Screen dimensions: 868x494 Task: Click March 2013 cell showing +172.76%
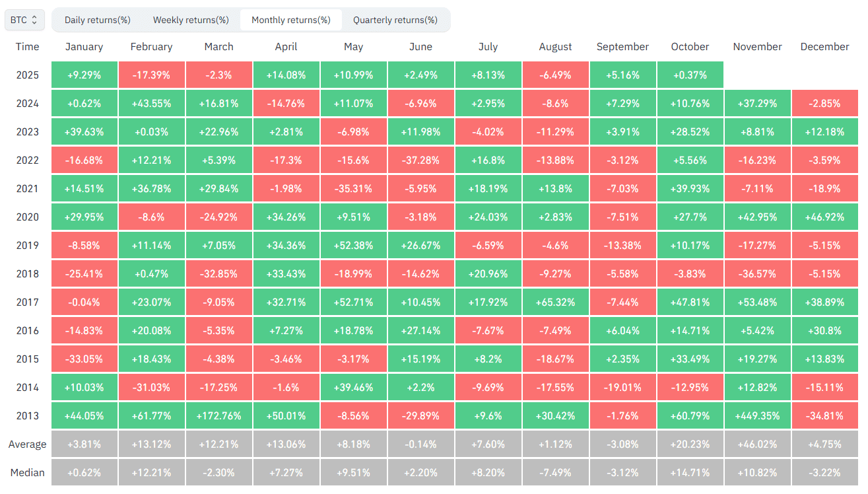(219, 416)
